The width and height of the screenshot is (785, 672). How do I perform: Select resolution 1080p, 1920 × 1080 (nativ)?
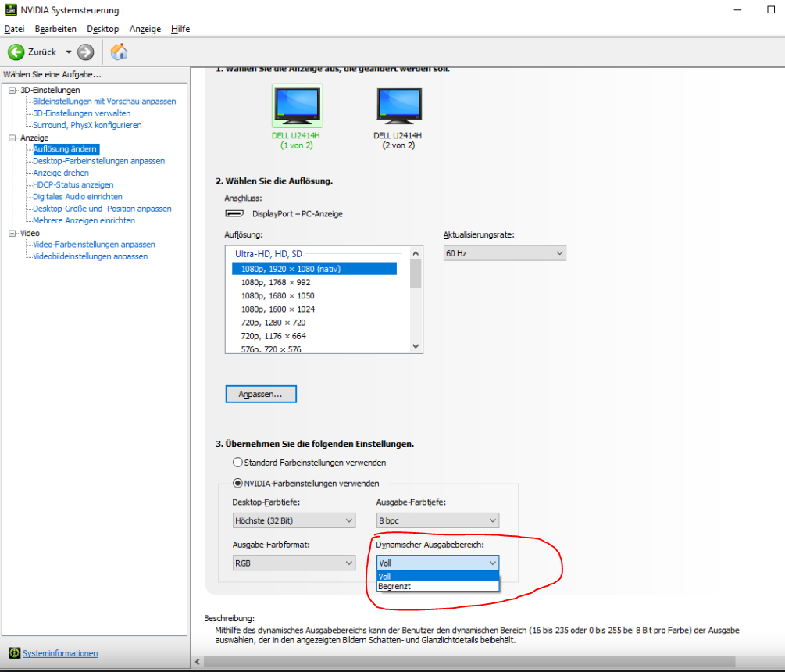(315, 269)
